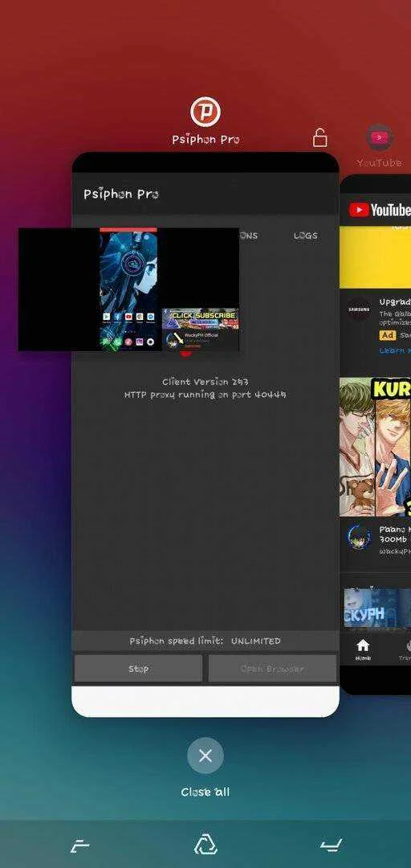Tap the yellow ad banner in YouTube

tap(375, 257)
